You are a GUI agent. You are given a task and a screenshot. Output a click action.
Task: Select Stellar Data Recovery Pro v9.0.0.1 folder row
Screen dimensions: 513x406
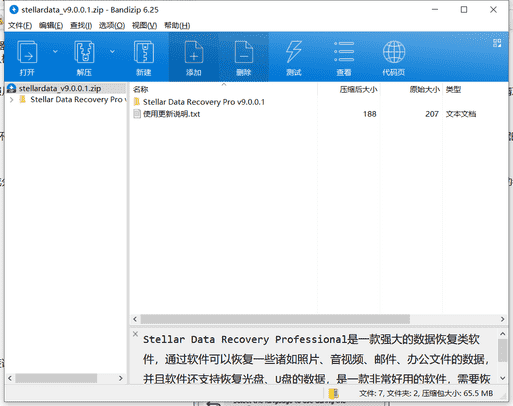click(204, 102)
